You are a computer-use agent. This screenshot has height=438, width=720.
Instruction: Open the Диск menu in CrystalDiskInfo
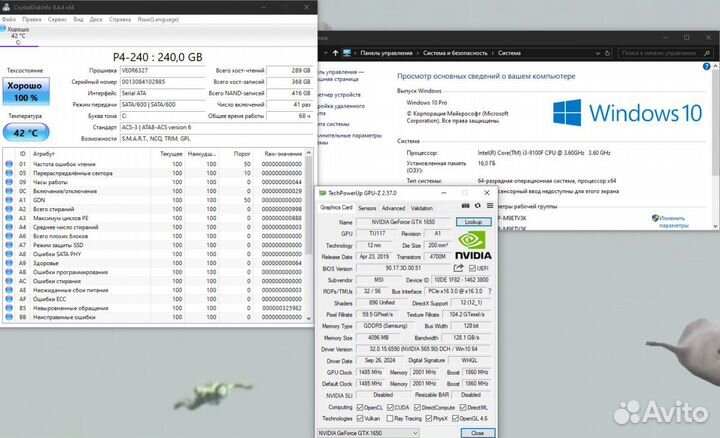pos(96,19)
